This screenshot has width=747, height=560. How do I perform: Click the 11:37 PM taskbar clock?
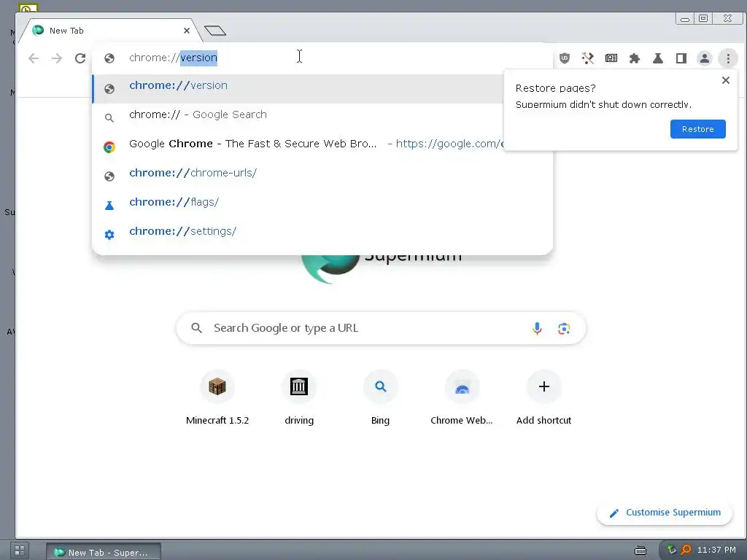716,550
